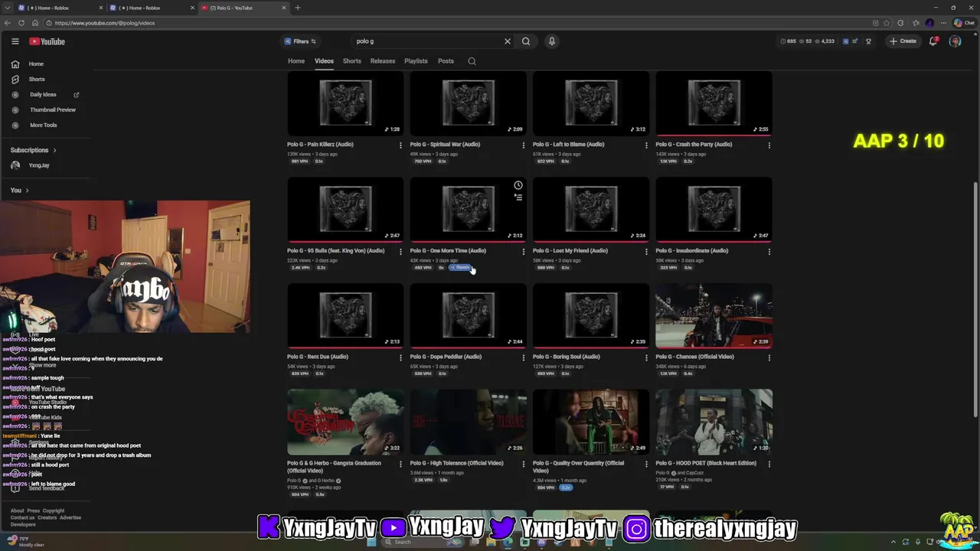The height and width of the screenshot is (551, 980).
Task: Click the page vertical scrollbar
Action: click(x=975, y=298)
